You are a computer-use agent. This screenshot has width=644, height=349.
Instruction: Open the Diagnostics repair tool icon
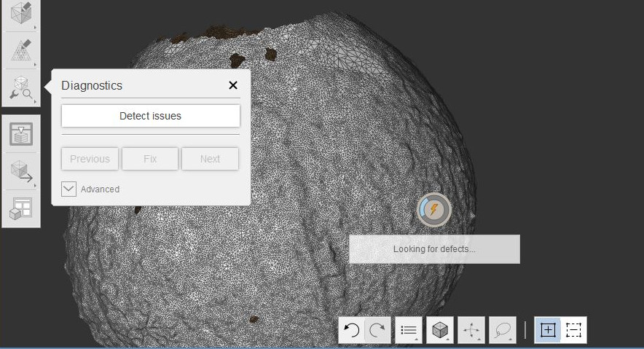tap(21, 87)
